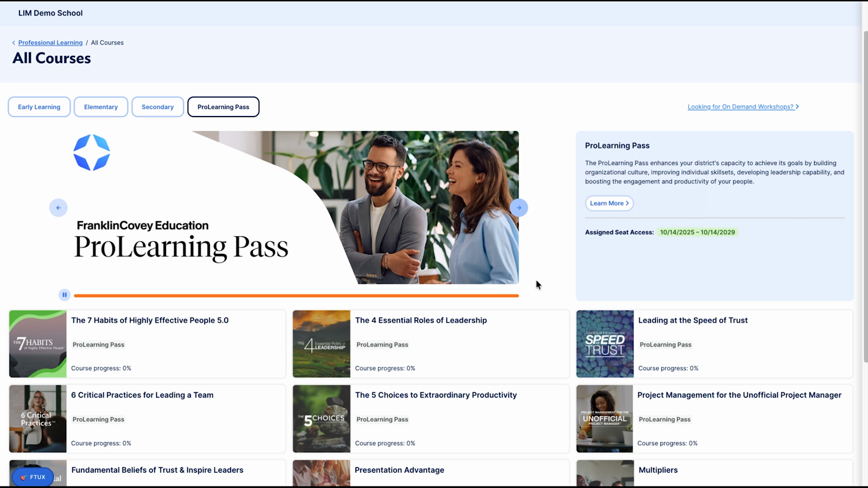Click the chevron in Learn More button
This screenshot has width=868, height=488.
(627, 203)
